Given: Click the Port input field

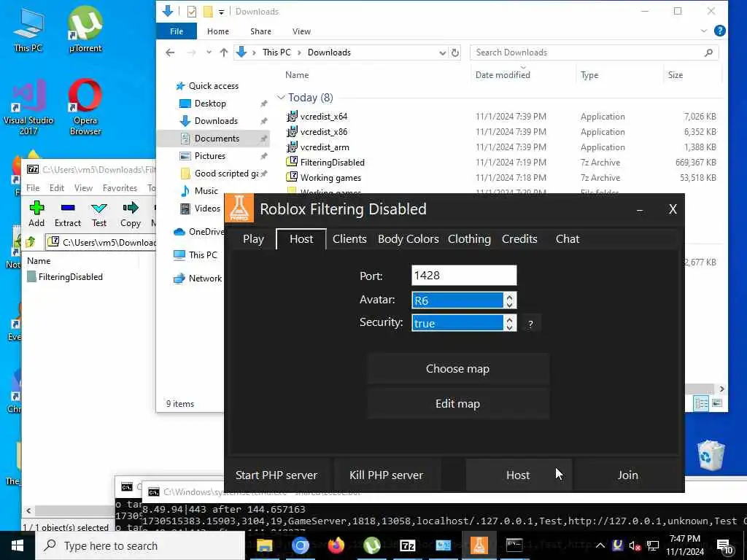Looking at the screenshot, I should (x=464, y=276).
